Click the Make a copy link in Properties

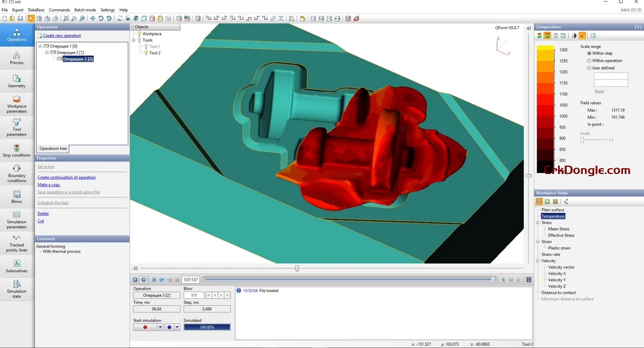click(49, 184)
